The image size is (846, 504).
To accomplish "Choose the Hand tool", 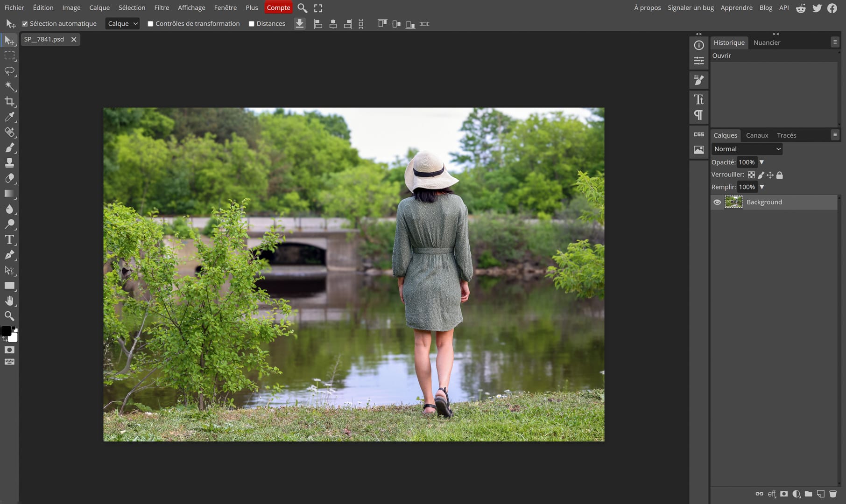I will point(9,301).
